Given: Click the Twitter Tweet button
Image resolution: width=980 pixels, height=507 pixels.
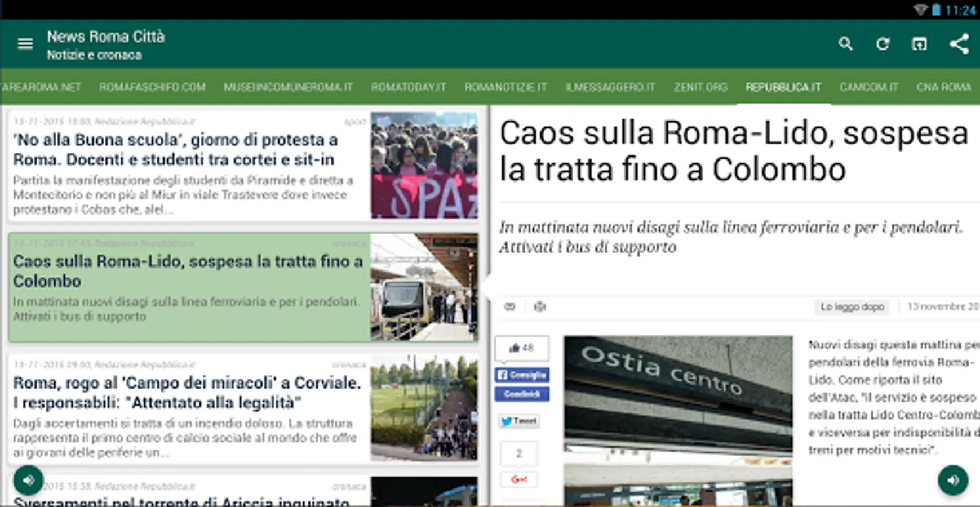Looking at the screenshot, I should point(519,421).
